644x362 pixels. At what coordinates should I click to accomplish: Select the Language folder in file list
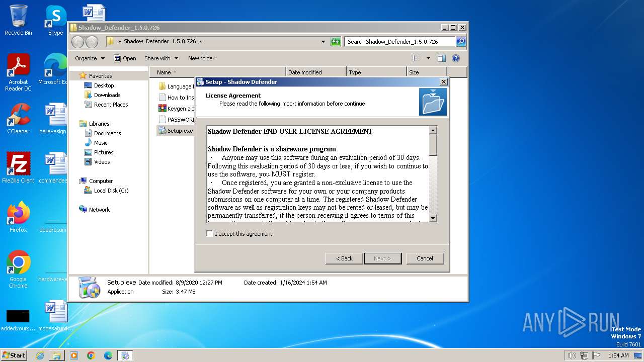176,86
